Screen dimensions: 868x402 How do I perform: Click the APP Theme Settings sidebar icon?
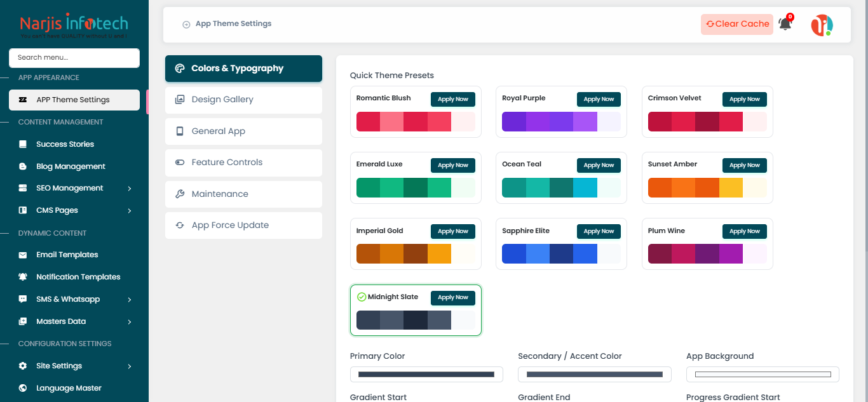click(23, 100)
